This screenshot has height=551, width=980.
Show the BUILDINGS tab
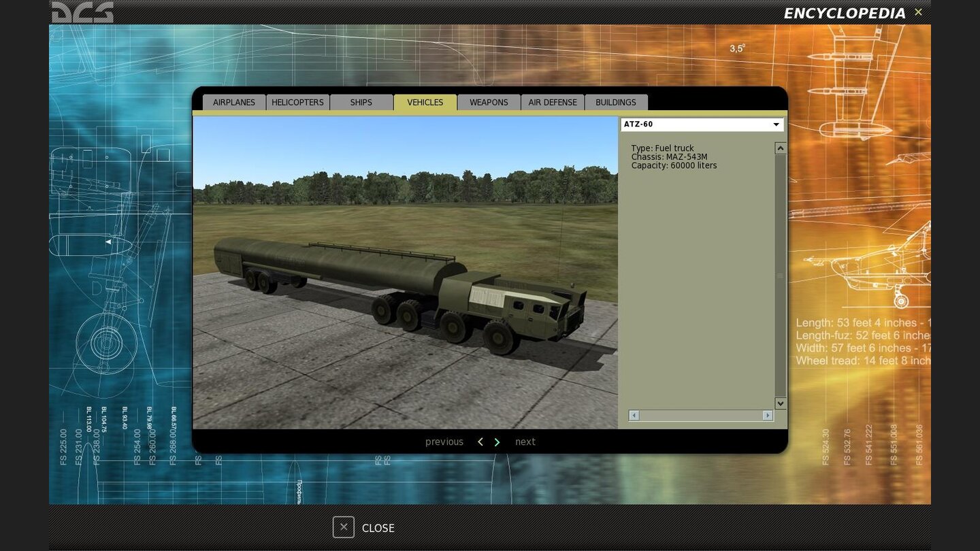(616, 102)
